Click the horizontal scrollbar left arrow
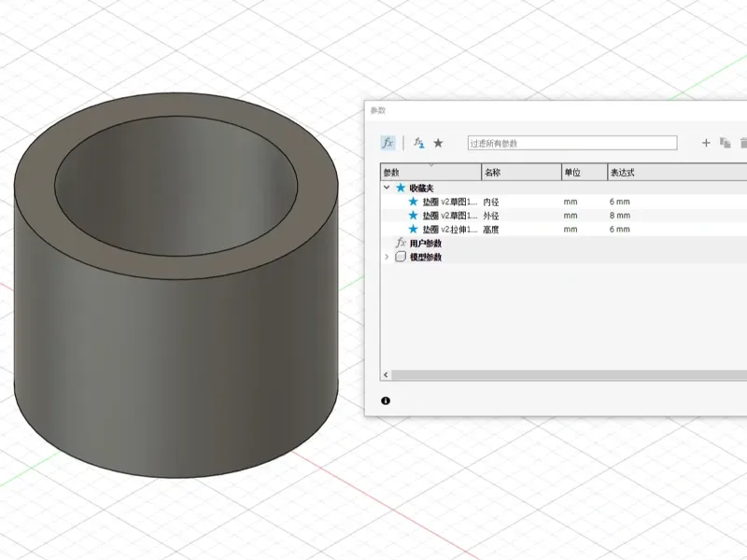The image size is (747, 560). pyautogui.click(x=386, y=375)
